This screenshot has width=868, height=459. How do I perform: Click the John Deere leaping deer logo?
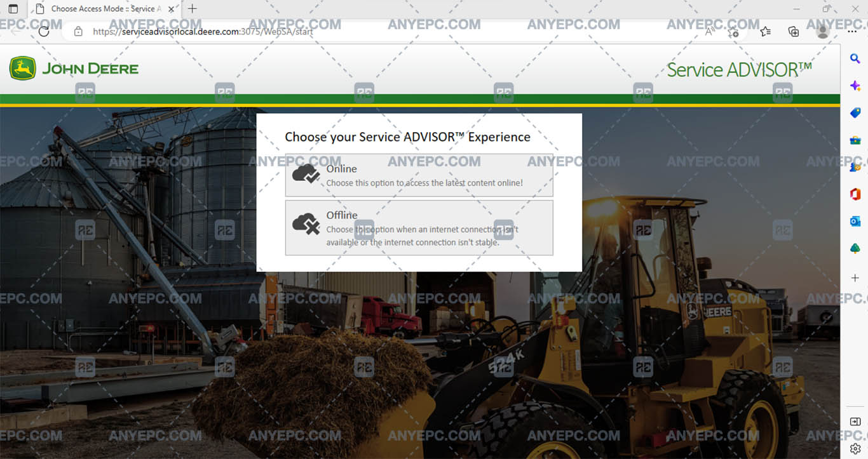(22, 68)
